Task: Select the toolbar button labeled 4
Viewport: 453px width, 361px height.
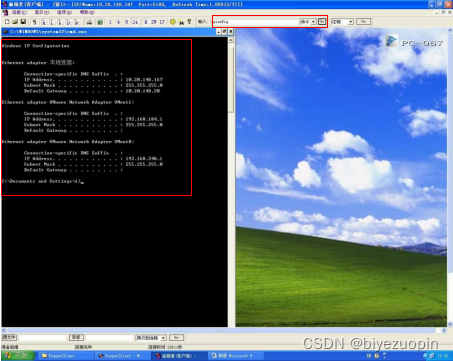Action: (118, 22)
